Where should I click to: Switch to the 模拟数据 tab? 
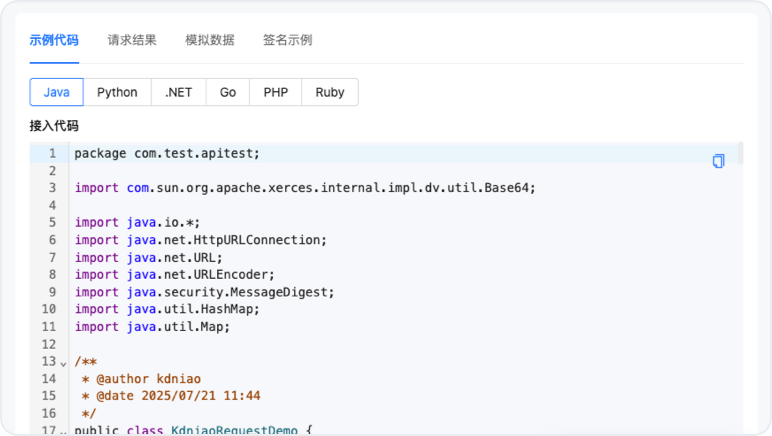[x=210, y=40]
